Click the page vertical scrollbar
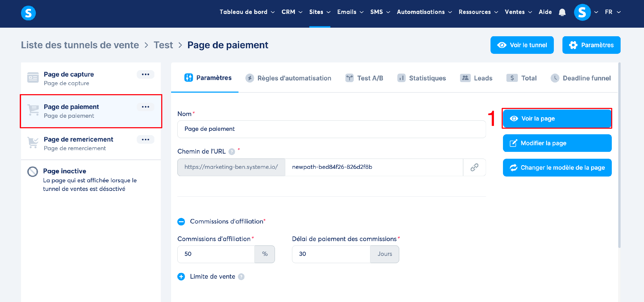Viewport: 644px width, 302px height. click(619, 155)
